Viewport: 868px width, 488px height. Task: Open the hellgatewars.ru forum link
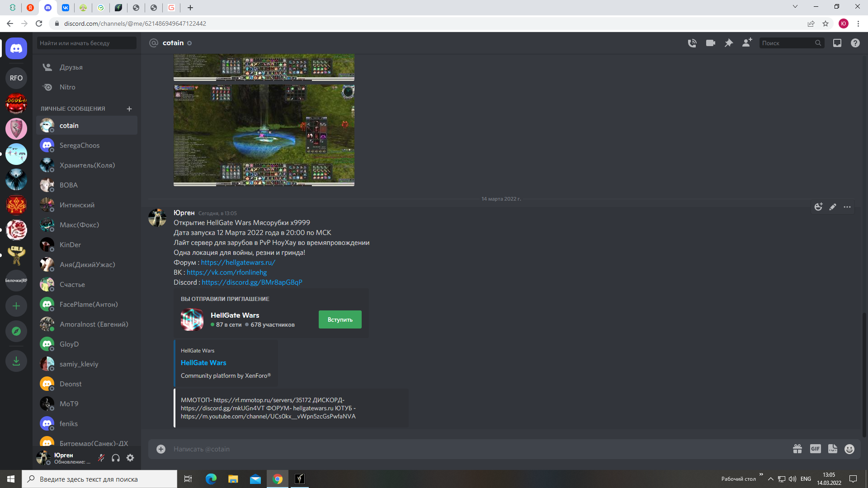pos(238,263)
